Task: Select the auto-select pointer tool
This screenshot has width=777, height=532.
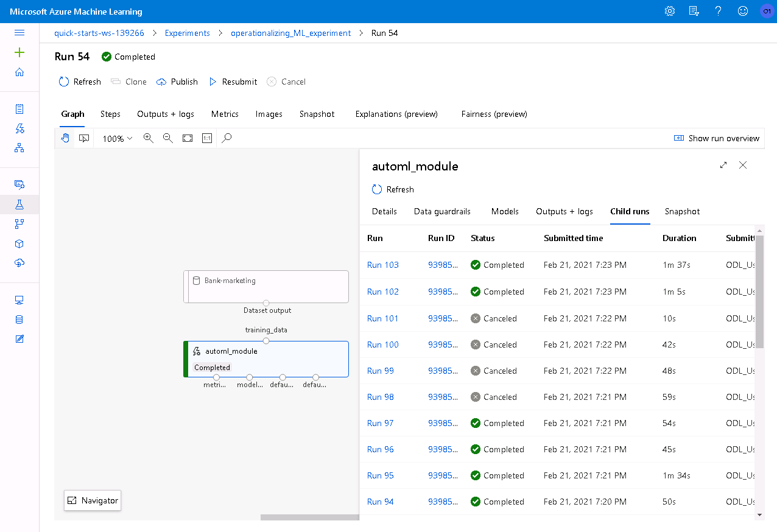Action: [84, 138]
